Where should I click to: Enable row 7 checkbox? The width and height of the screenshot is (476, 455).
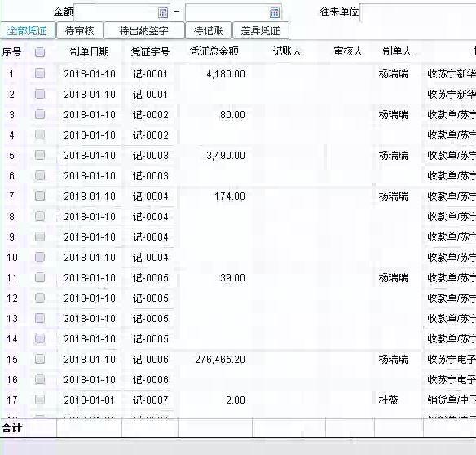click(x=40, y=196)
